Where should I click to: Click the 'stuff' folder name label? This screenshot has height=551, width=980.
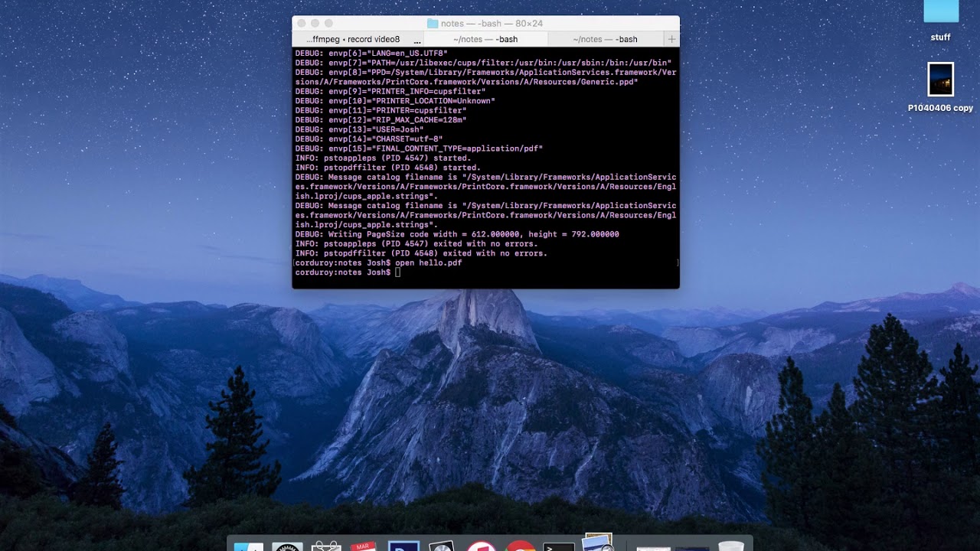[x=940, y=37]
